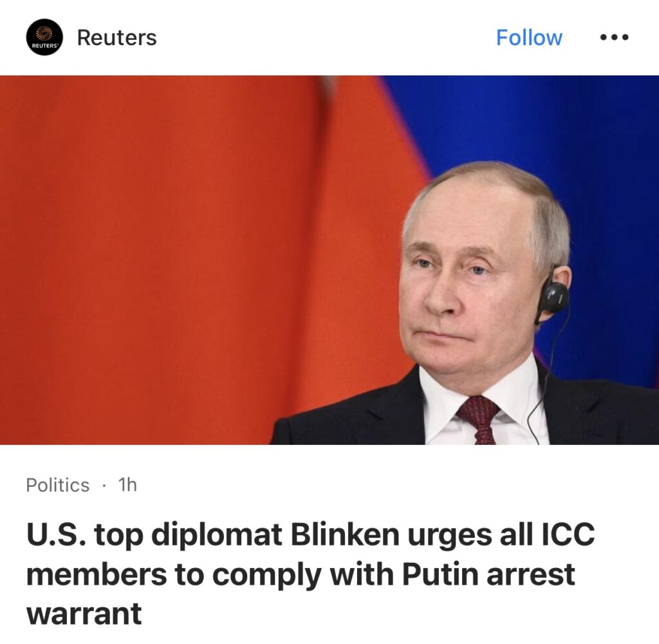Select the Politics category label
The height and width of the screenshot is (644, 659).
click(57, 485)
